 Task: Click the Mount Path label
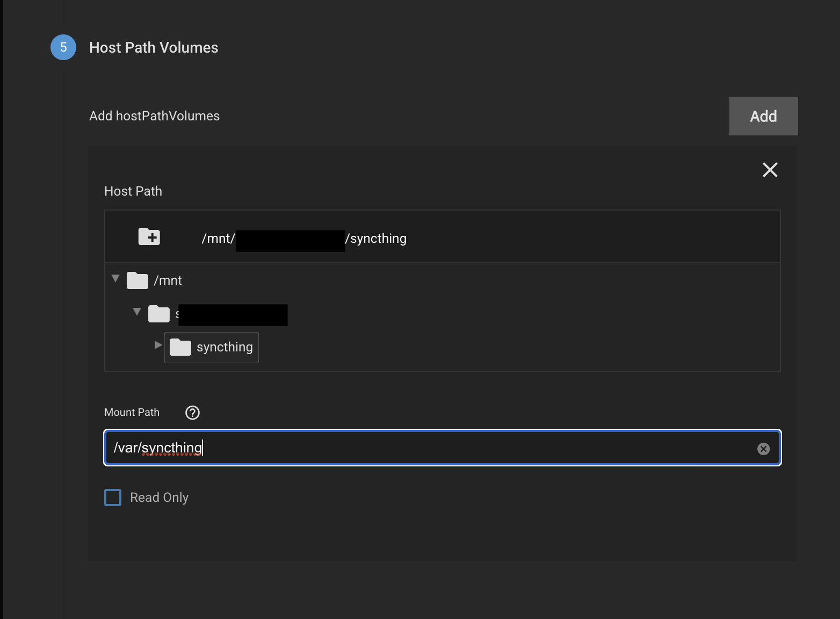coord(132,412)
